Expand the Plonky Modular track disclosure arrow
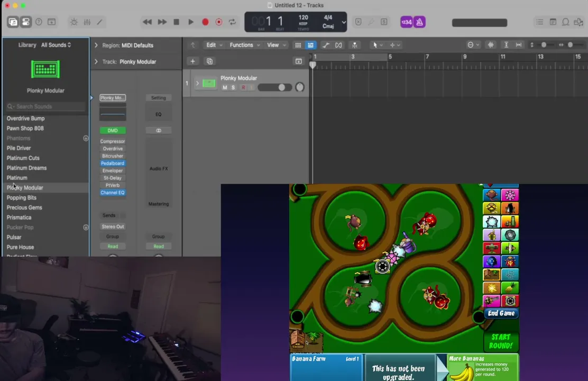 coord(197,83)
